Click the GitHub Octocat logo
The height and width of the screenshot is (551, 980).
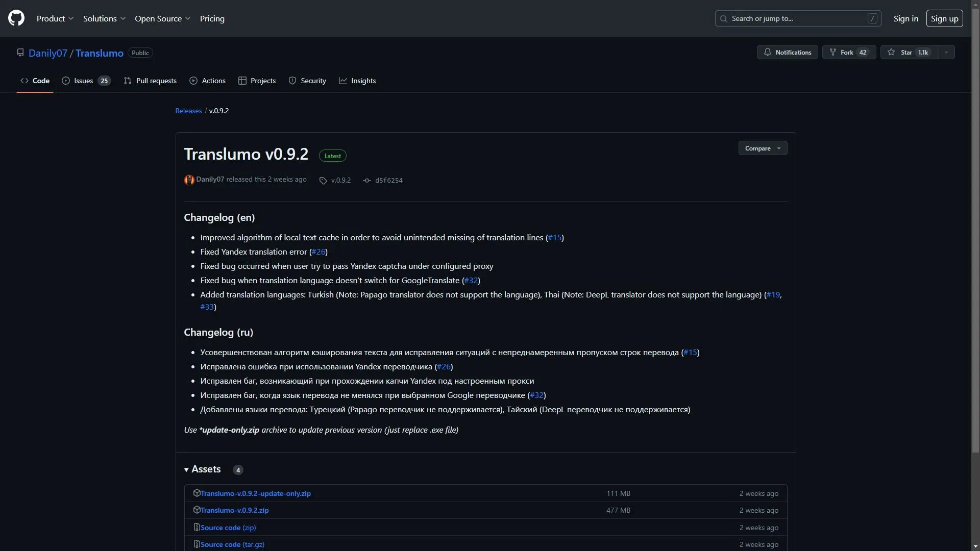pos(16,18)
